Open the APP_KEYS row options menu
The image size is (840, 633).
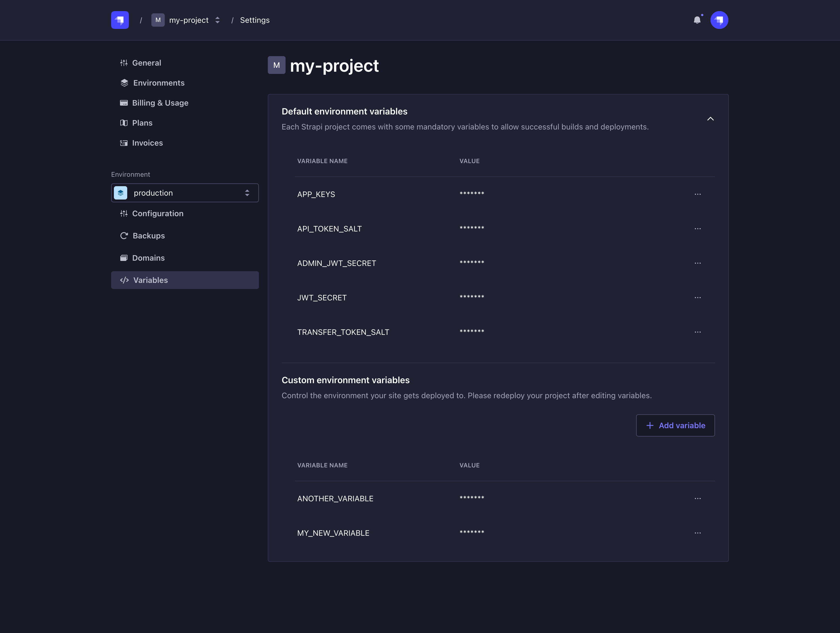tap(697, 194)
